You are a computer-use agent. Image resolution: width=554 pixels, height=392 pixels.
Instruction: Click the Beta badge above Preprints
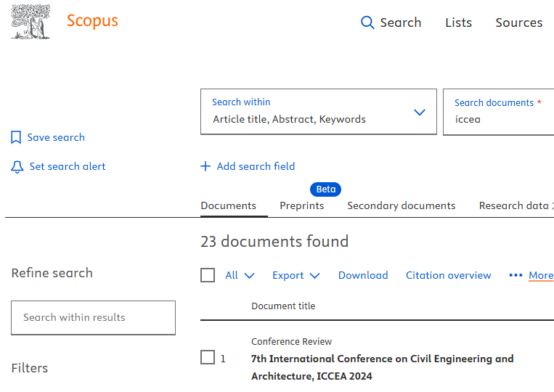[325, 189]
